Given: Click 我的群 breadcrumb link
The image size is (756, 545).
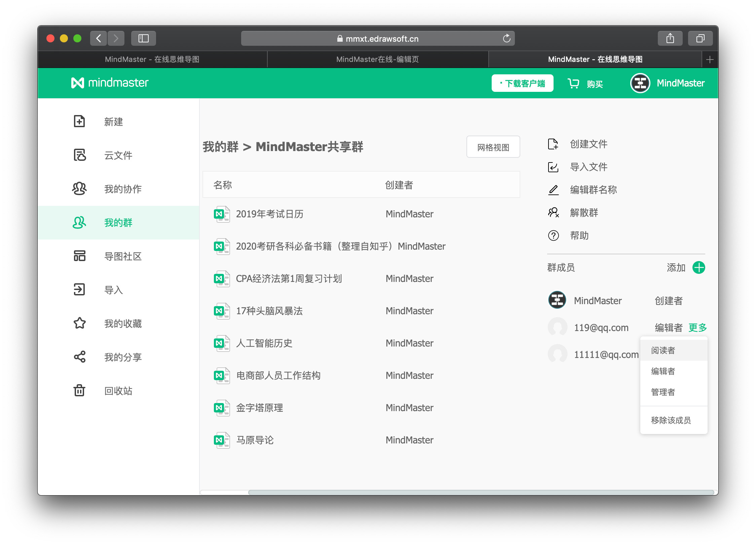Looking at the screenshot, I should [221, 147].
